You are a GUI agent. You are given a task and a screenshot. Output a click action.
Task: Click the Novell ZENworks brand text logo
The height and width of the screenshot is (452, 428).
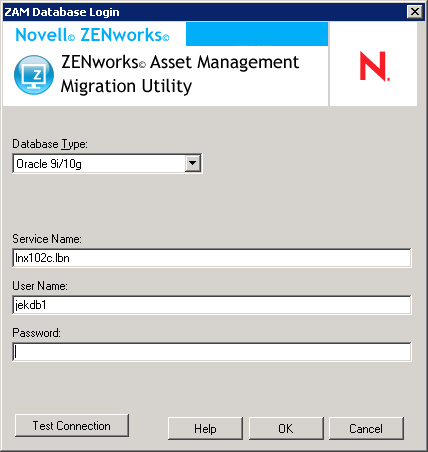(92, 35)
